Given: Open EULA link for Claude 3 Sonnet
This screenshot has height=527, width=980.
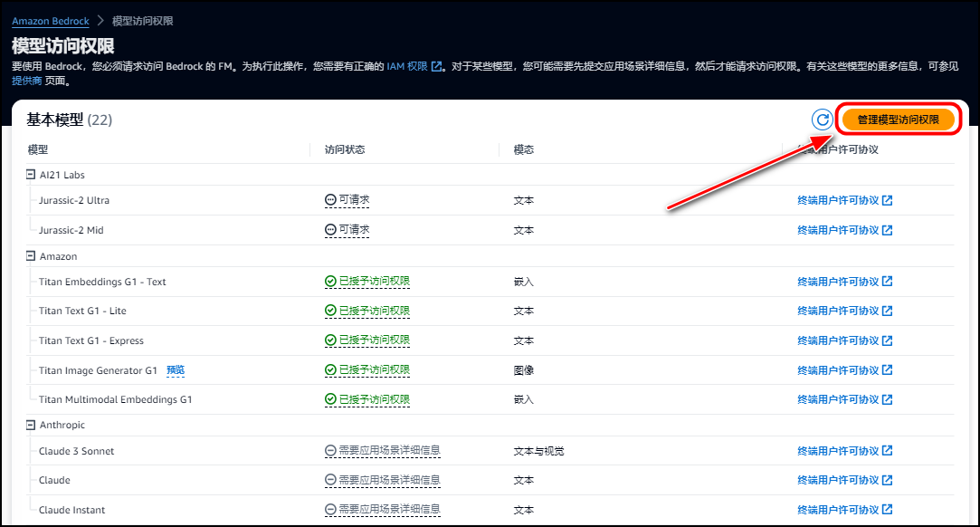Looking at the screenshot, I should click(845, 451).
